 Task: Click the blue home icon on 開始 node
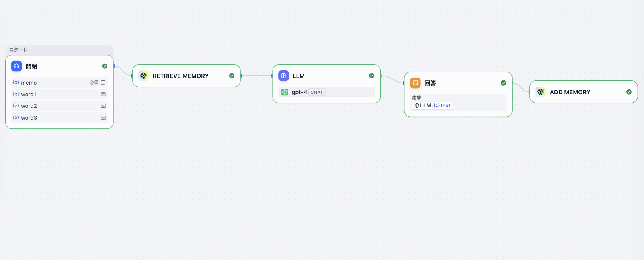[x=16, y=66]
